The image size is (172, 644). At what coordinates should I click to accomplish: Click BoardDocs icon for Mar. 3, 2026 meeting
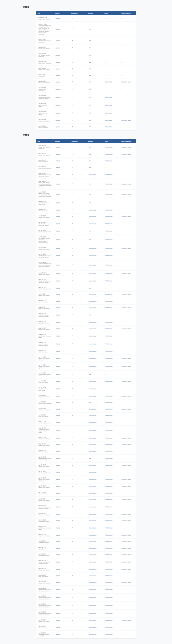[x=73, y=41]
